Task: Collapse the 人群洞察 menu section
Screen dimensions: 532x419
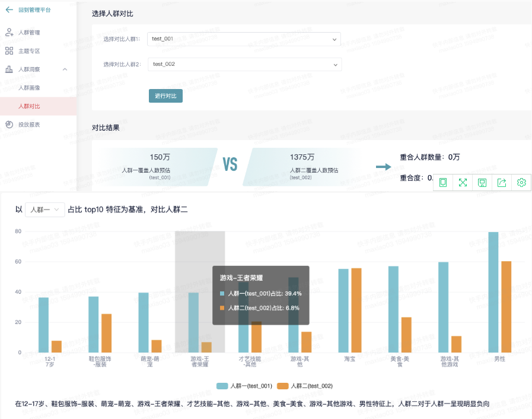Action: 65,69
